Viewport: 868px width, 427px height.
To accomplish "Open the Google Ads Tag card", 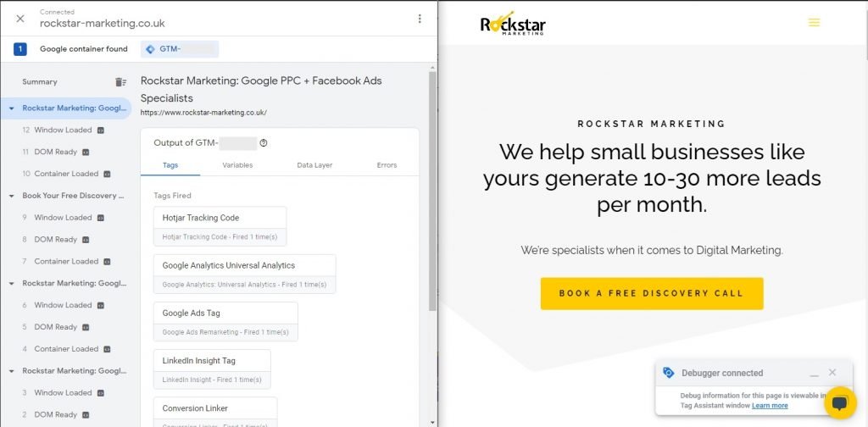I will [x=225, y=321].
